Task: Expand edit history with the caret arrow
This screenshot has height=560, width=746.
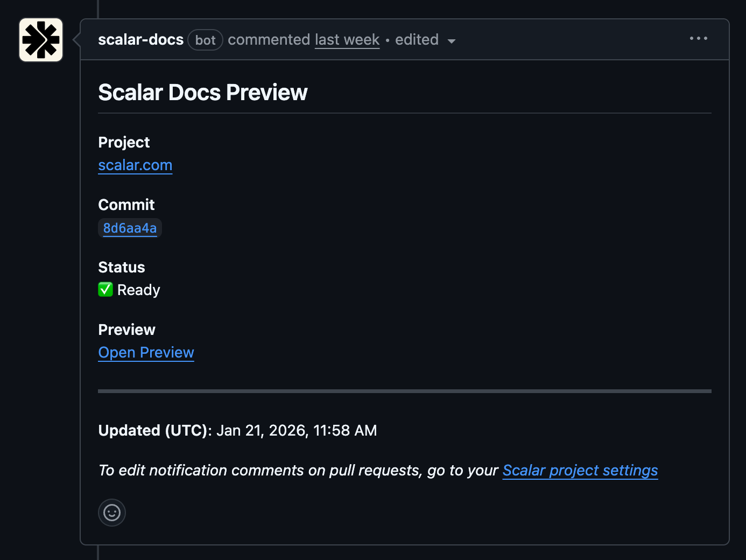Action: pos(452,41)
